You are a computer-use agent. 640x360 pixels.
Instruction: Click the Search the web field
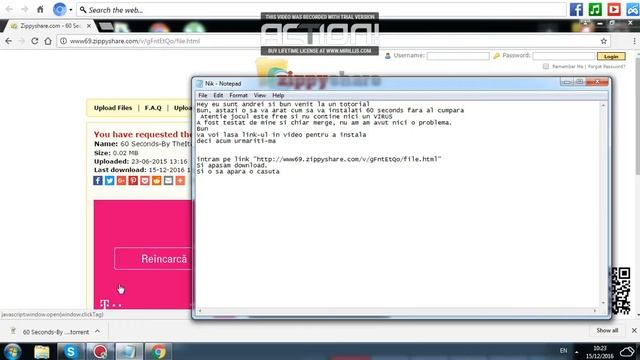[320, 10]
